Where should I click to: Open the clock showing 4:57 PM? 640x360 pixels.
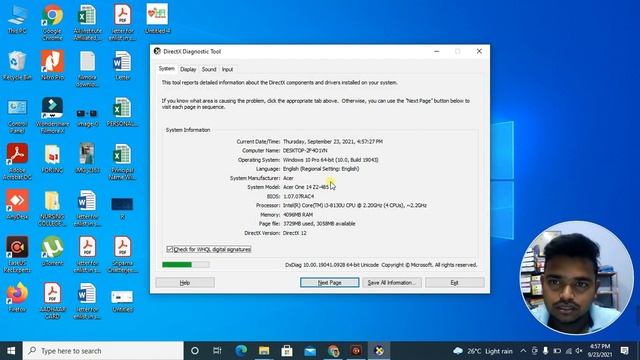pyautogui.click(x=600, y=351)
